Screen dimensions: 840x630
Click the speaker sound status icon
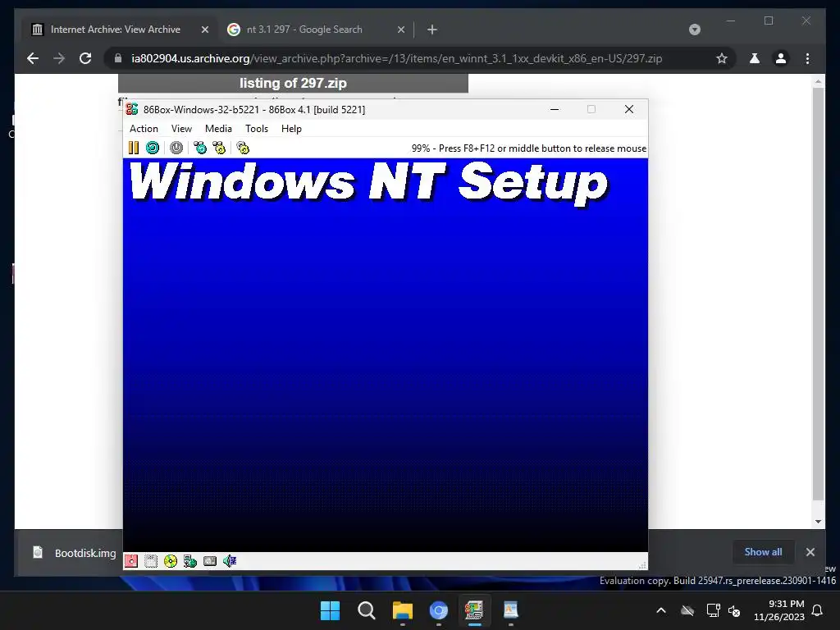[x=230, y=561]
